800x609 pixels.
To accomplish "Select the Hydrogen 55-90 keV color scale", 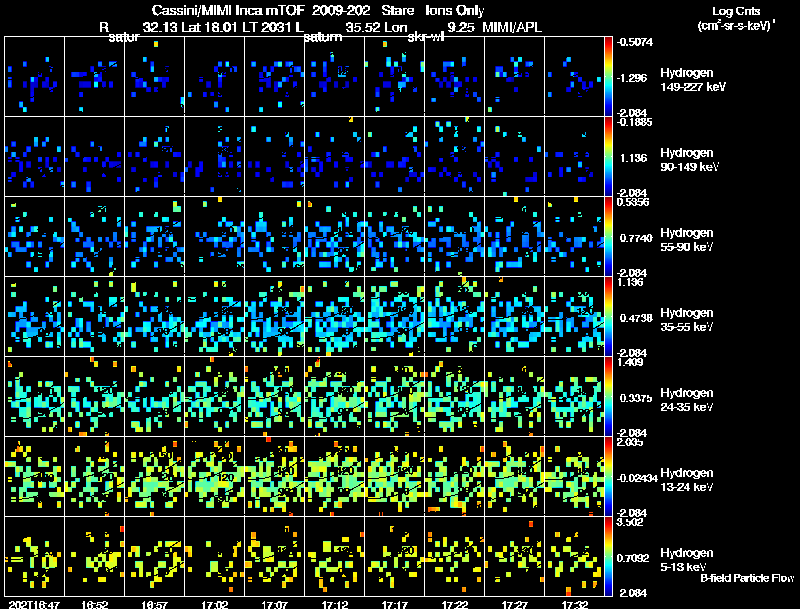I will tap(608, 236).
